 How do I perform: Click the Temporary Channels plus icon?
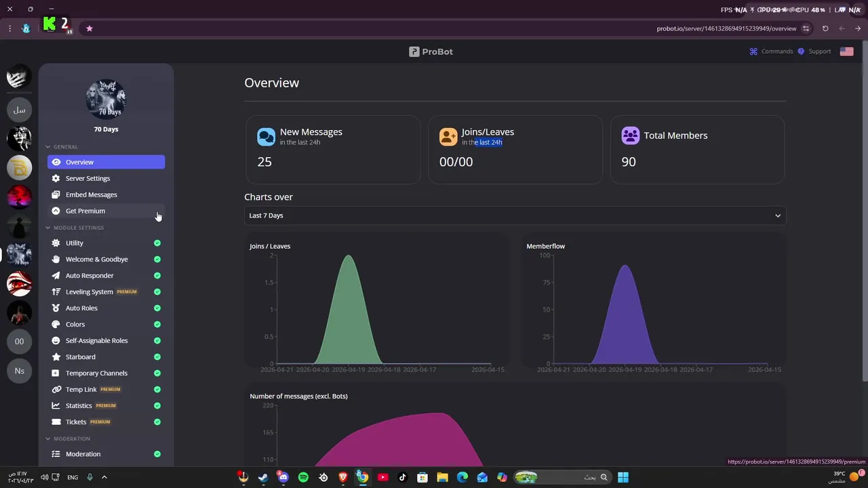[x=56, y=373]
